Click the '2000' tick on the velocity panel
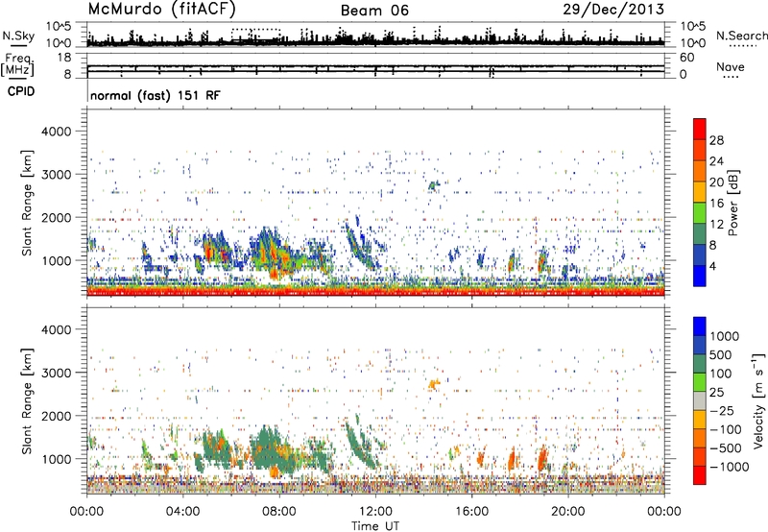This screenshot has width=768, height=532. click(x=56, y=416)
